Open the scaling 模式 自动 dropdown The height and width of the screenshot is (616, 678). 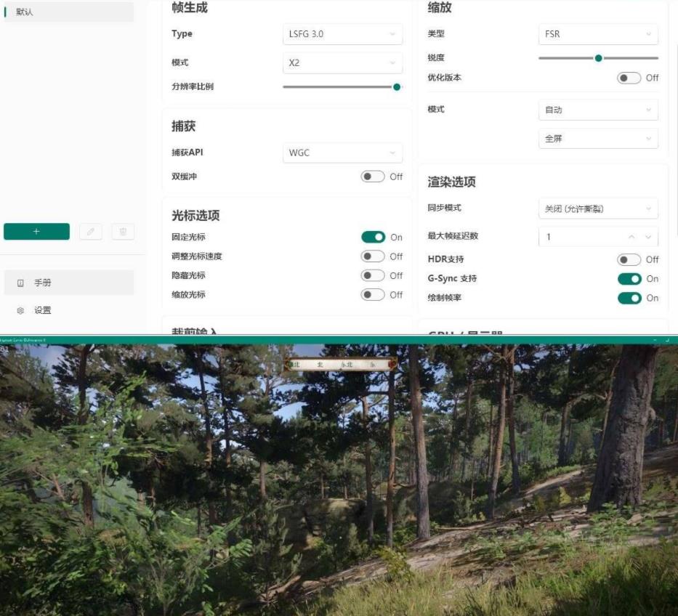coord(599,110)
